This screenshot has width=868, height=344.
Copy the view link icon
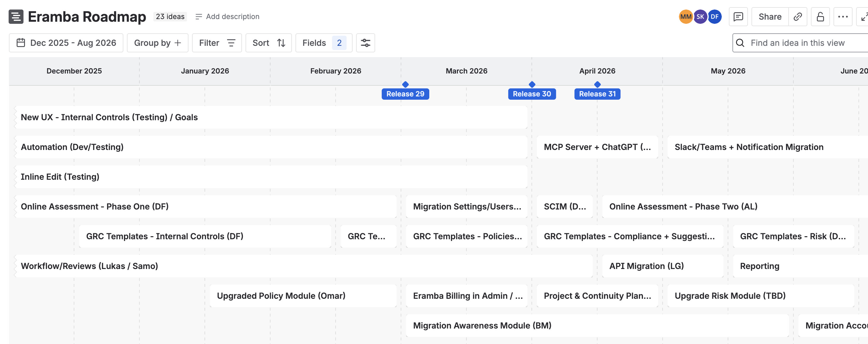[797, 17]
